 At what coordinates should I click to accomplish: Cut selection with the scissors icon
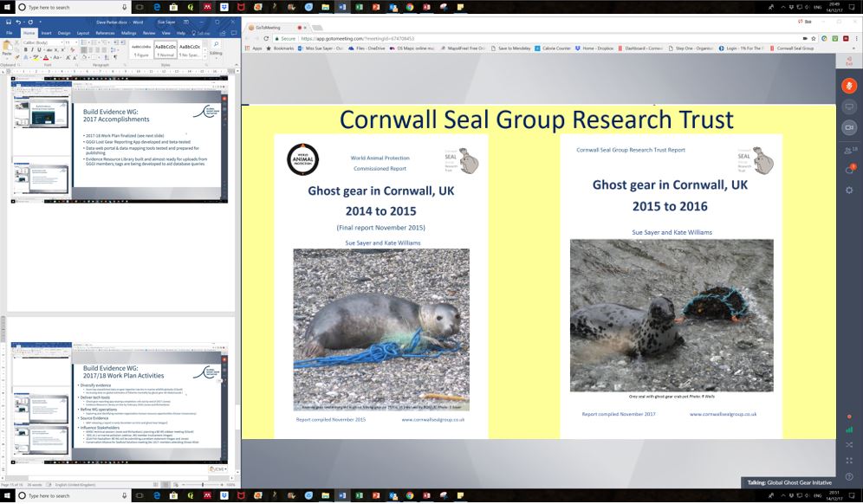[16, 43]
